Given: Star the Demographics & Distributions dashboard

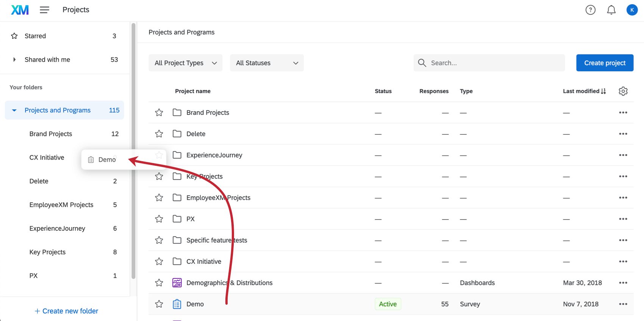Looking at the screenshot, I should (159, 283).
